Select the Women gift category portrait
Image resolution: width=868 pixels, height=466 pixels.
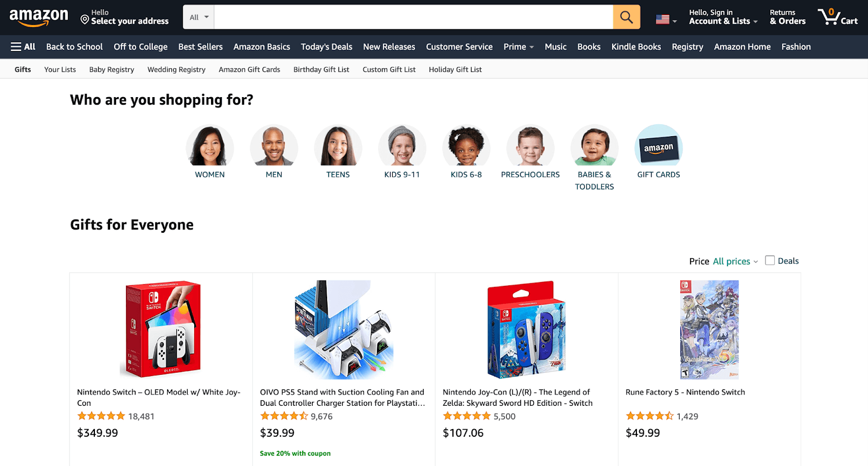coord(210,145)
